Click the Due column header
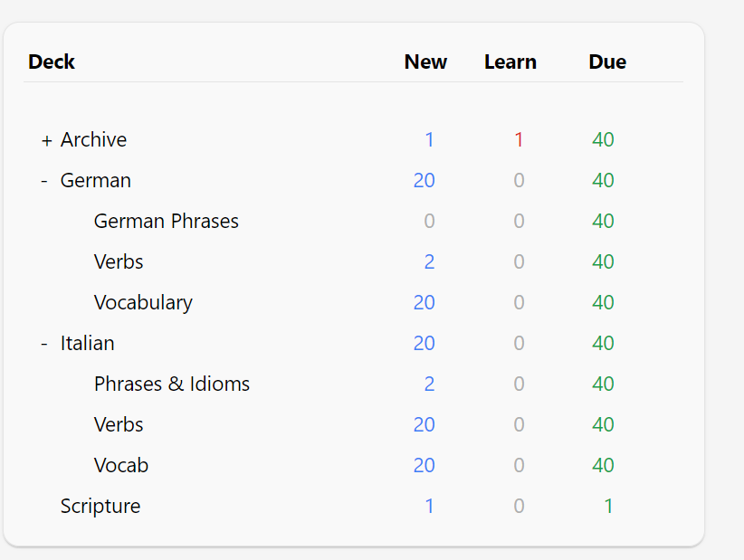 (607, 62)
